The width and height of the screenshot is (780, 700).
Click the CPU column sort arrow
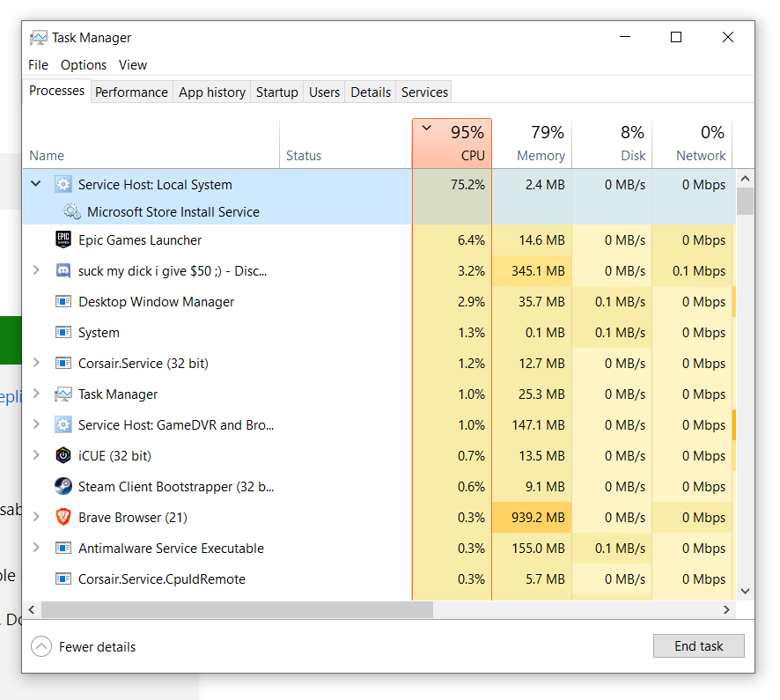pyautogui.click(x=427, y=128)
